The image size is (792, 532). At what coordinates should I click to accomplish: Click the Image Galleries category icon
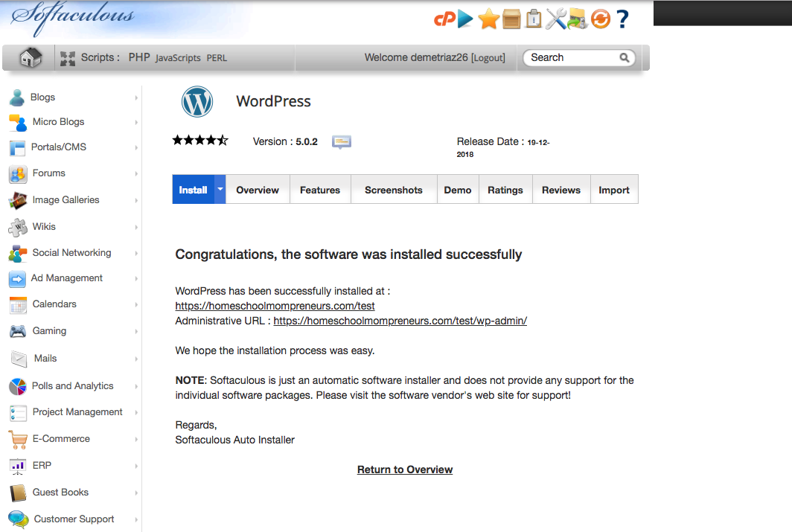(18, 200)
